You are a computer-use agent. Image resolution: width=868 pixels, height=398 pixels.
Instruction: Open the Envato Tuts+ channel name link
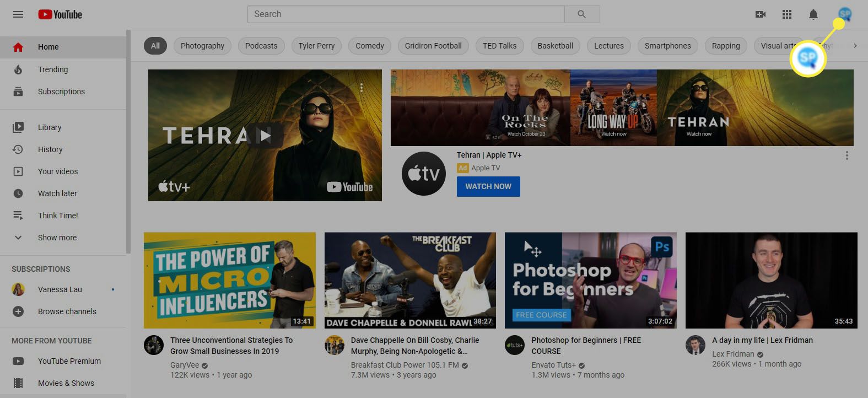(553, 365)
